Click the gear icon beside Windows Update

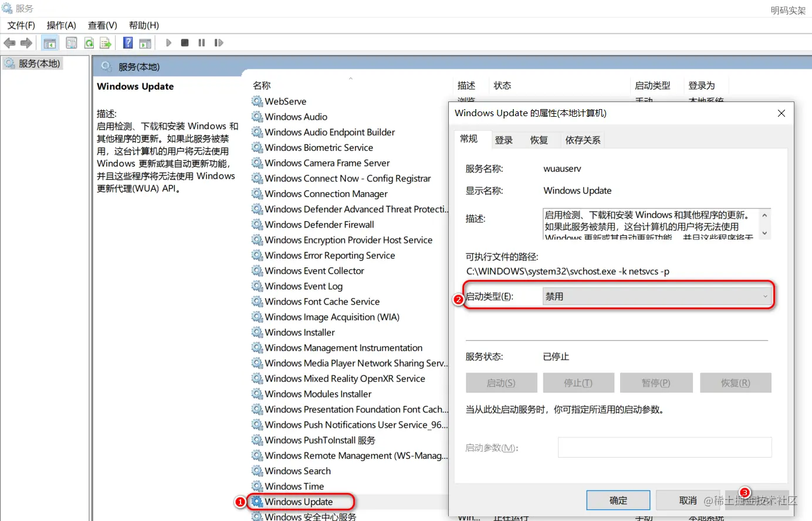(x=257, y=502)
